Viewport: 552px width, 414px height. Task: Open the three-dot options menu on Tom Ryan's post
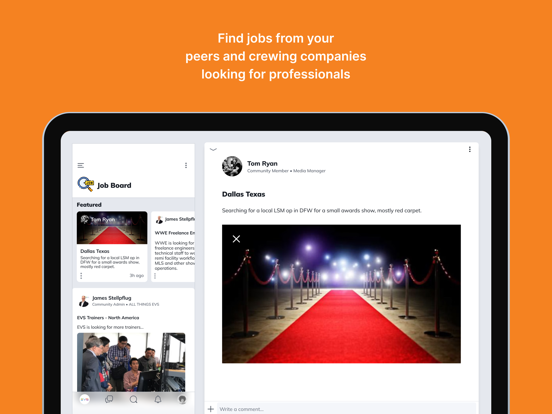[x=470, y=149]
